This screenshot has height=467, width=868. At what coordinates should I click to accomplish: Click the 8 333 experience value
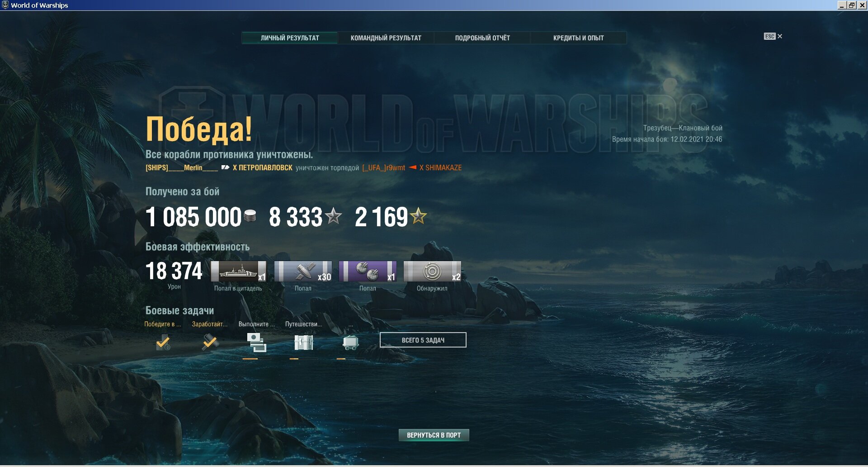point(296,217)
